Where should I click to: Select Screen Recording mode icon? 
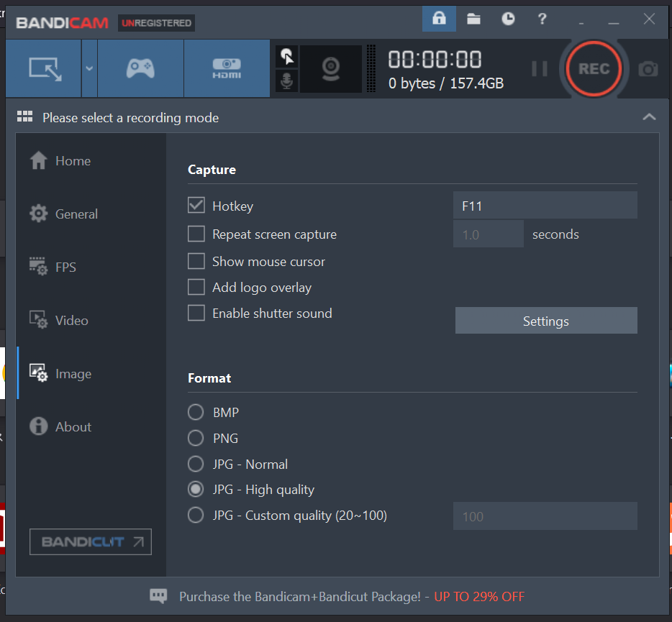[x=44, y=68]
